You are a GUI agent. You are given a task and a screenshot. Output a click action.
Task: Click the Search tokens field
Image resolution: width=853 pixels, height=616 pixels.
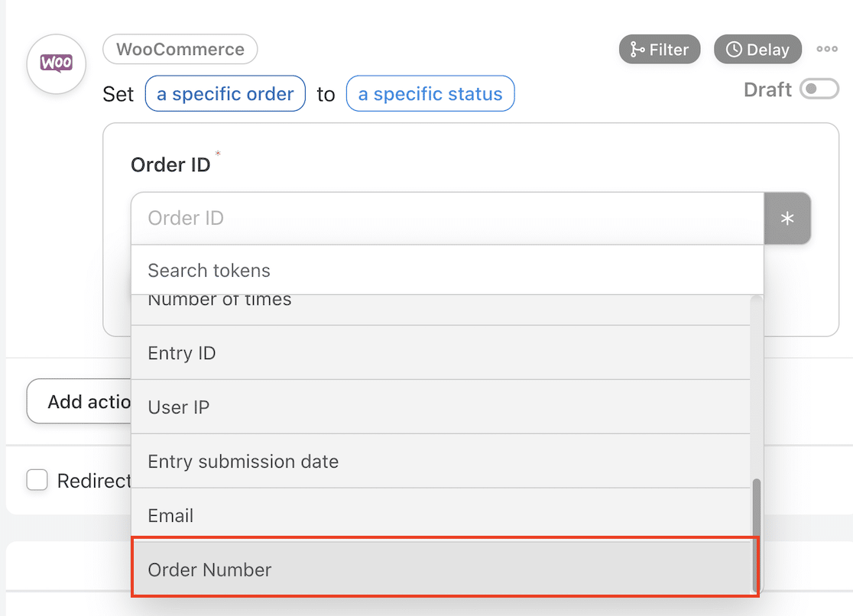point(447,270)
